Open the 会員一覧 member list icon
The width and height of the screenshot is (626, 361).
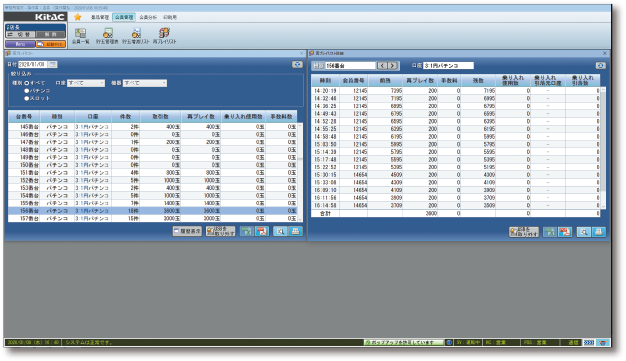coord(81,36)
